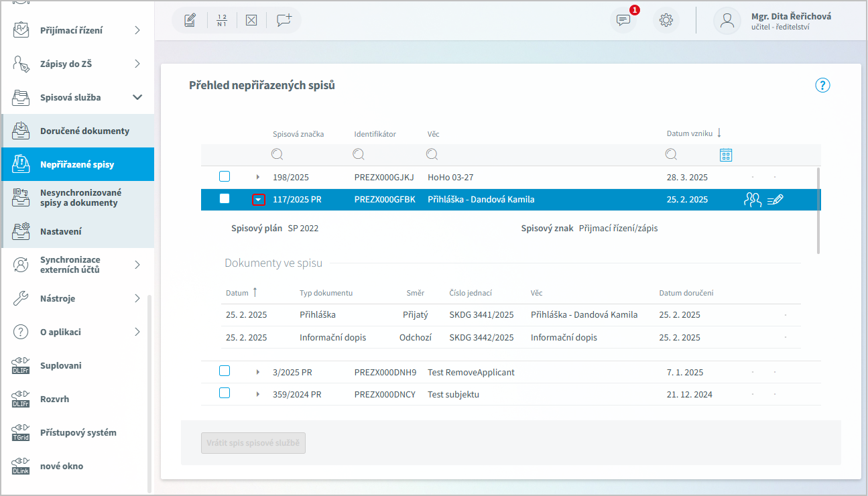Click search icon under Datum vzniku
This screenshot has width=868, height=496.
pyautogui.click(x=671, y=155)
